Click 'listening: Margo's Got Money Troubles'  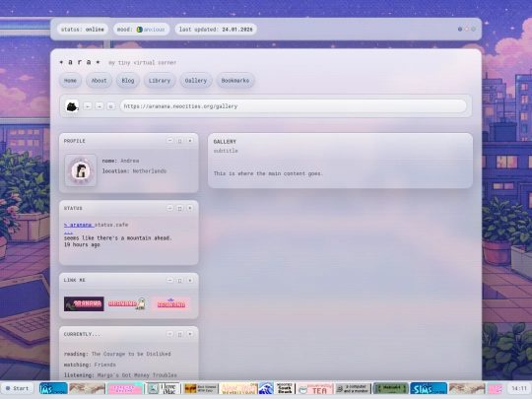coord(120,375)
